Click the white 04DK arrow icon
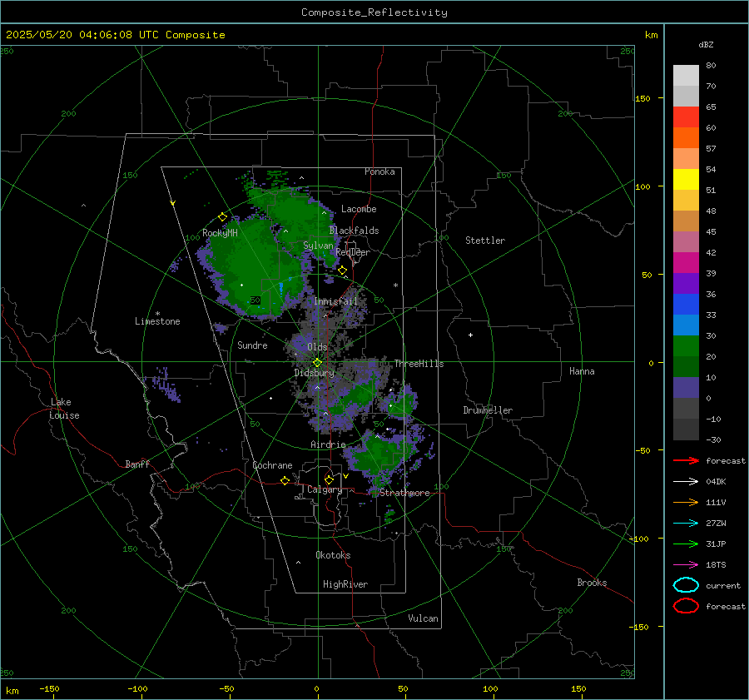The image size is (749, 700). click(x=686, y=482)
